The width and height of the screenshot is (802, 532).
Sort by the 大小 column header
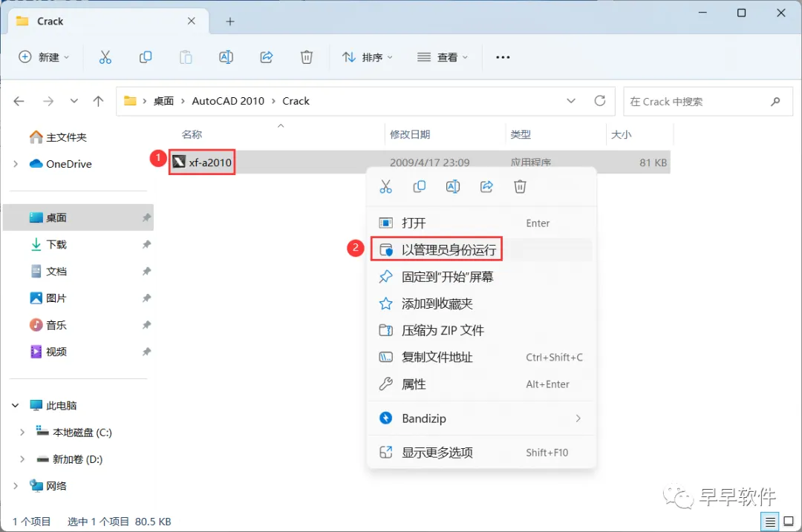pos(621,134)
